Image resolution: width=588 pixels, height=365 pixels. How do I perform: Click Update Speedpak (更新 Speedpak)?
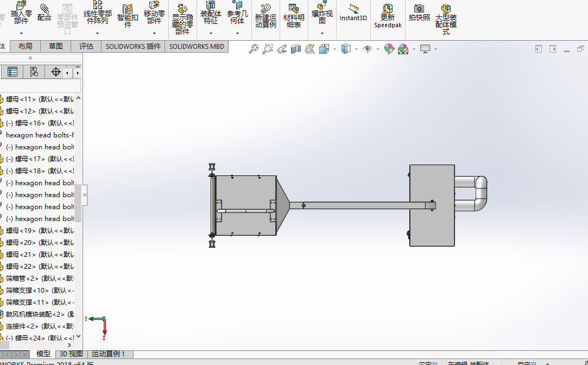pos(388,16)
